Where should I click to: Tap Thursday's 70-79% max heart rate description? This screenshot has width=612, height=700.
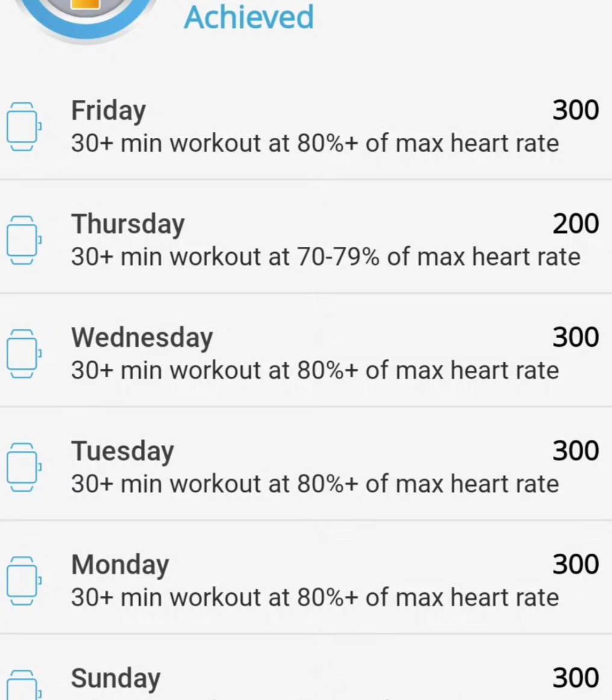[x=325, y=257]
